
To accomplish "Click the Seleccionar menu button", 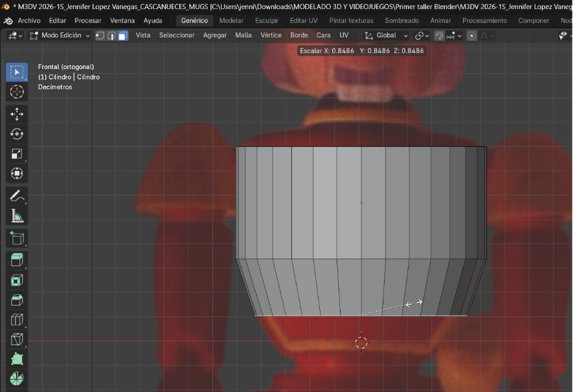I will pos(177,36).
